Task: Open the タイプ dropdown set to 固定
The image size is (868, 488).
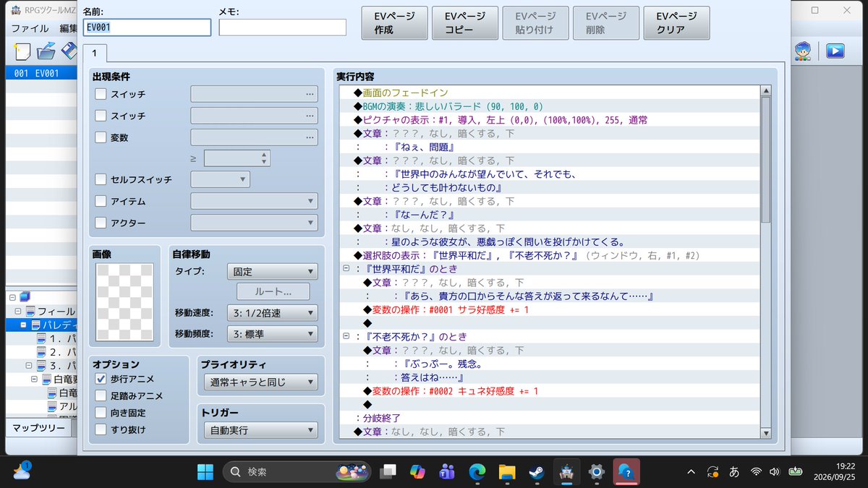Action: (272, 272)
